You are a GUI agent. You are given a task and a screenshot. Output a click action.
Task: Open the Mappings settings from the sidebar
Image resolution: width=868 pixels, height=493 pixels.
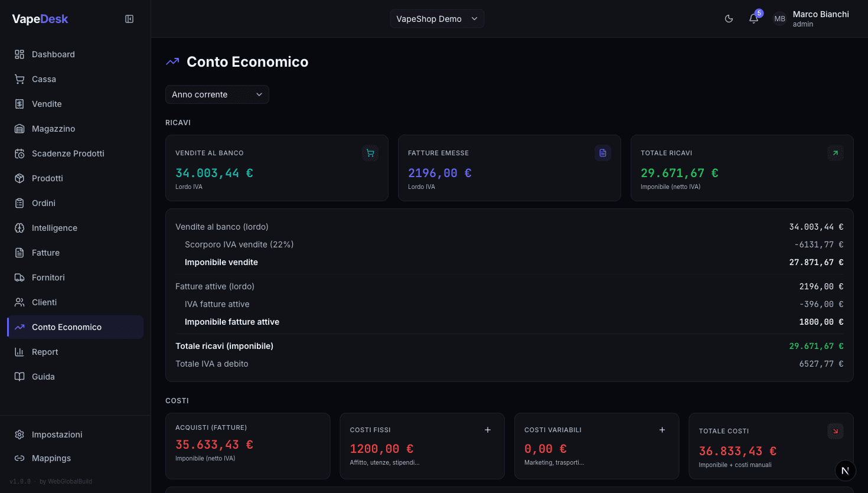[x=50, y=458]
